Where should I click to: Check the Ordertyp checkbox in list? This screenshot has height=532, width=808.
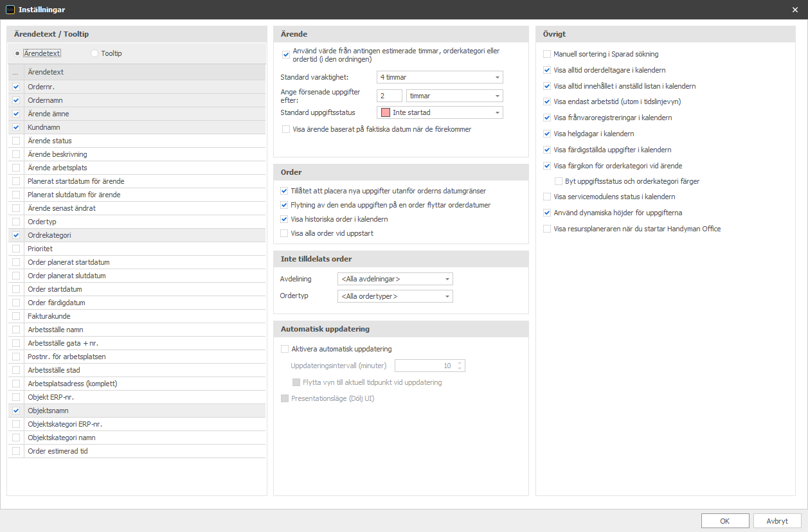(16, 222)
